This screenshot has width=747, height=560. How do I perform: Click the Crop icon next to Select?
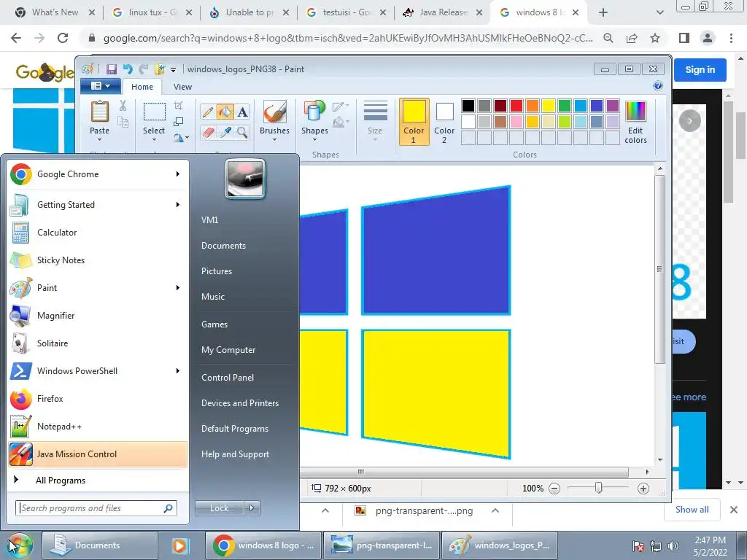[x=179, y=105]
